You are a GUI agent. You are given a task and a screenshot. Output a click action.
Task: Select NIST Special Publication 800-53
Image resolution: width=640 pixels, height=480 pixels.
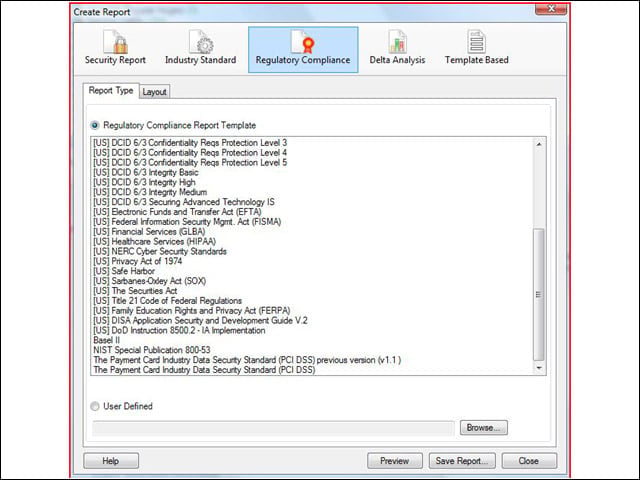152,350
